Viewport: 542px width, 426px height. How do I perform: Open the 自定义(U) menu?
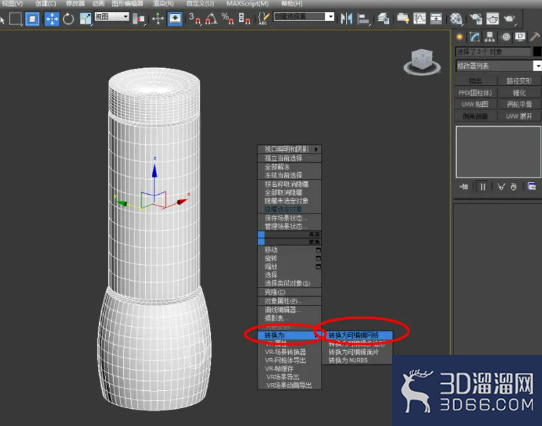coord(200,4)
